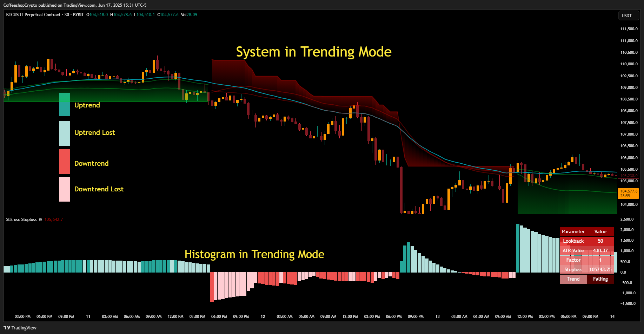The width and height of the screenshot is (644, 334).
Task: Click the pink Downtrend Lost swatch
Action: pyautogui.click(x=65, y=189)
